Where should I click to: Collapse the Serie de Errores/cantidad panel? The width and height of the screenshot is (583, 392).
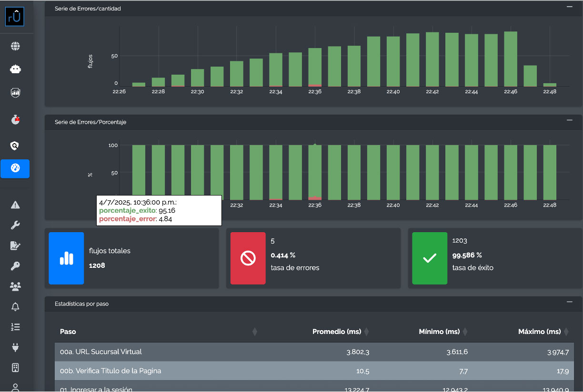point(569,7)
